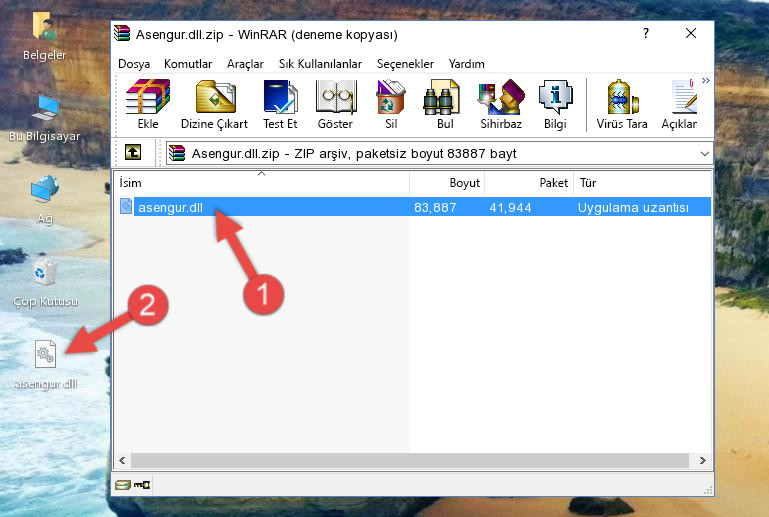The height and width of the screenshot is (517, 769).
Task: Expand hidden toolbar items chevron
Action: (x=706, y=80)
